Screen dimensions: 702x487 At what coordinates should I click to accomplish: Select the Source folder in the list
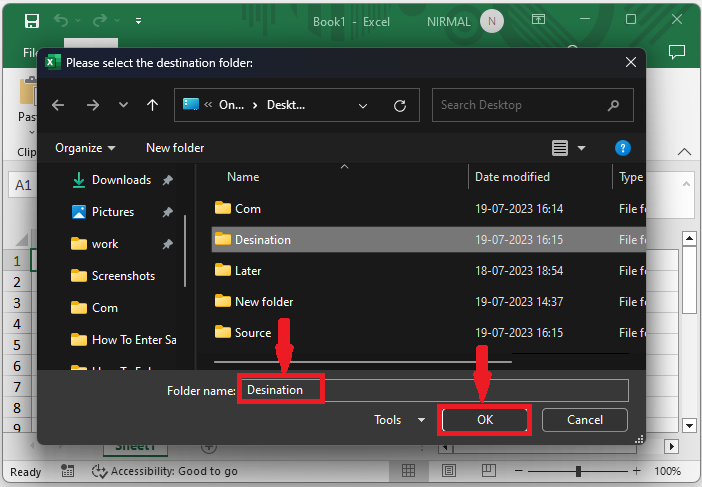tap(252, 333)
